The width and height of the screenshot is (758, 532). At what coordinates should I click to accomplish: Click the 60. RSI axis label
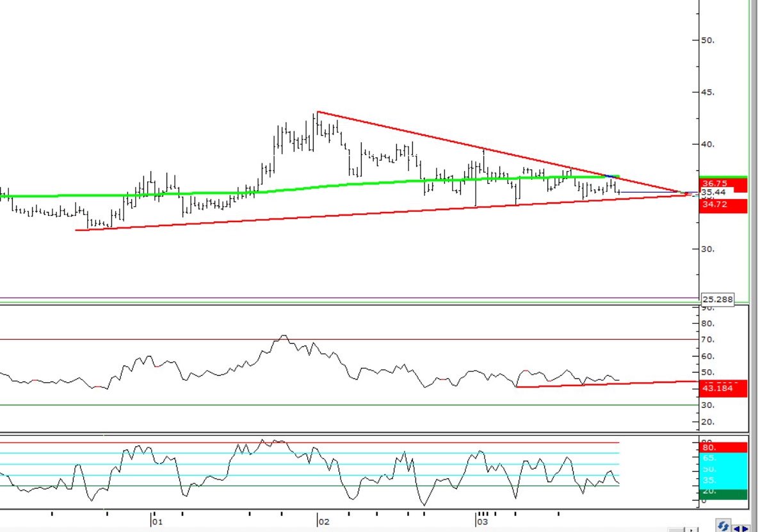[x=707, y=357]
